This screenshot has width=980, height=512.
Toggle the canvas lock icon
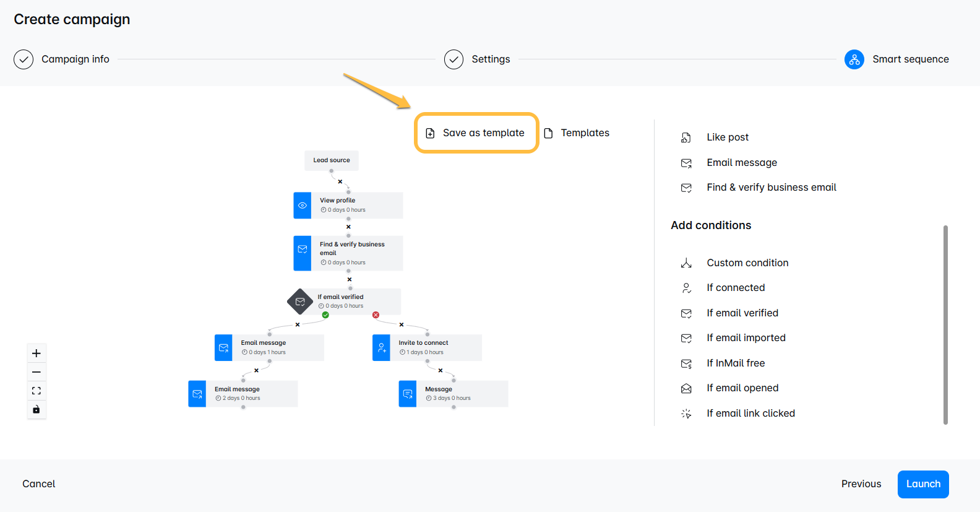coord(37,409)
